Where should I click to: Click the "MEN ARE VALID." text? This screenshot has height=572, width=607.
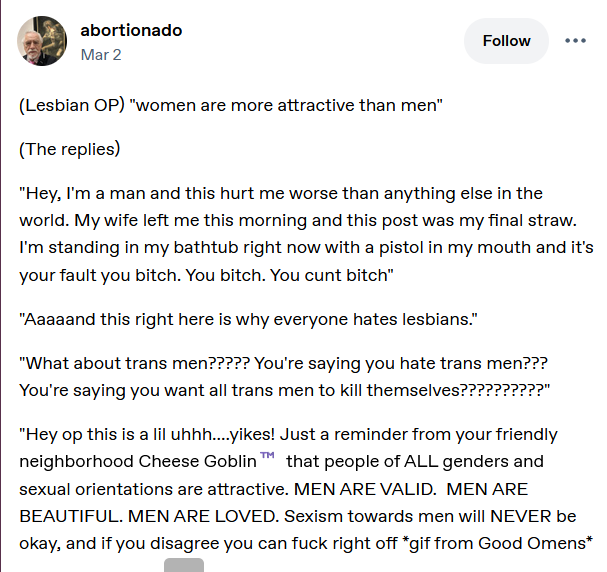point(365,489)
